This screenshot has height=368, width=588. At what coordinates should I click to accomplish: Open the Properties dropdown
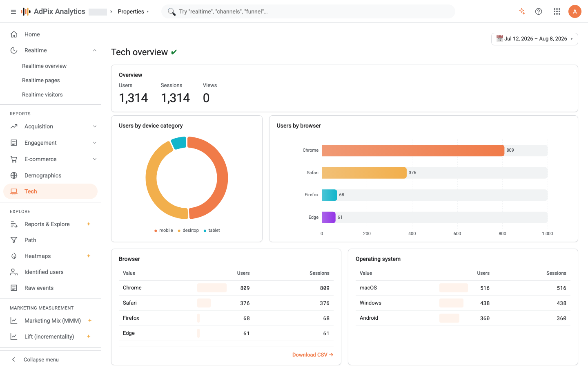click(x=134, y=11)
